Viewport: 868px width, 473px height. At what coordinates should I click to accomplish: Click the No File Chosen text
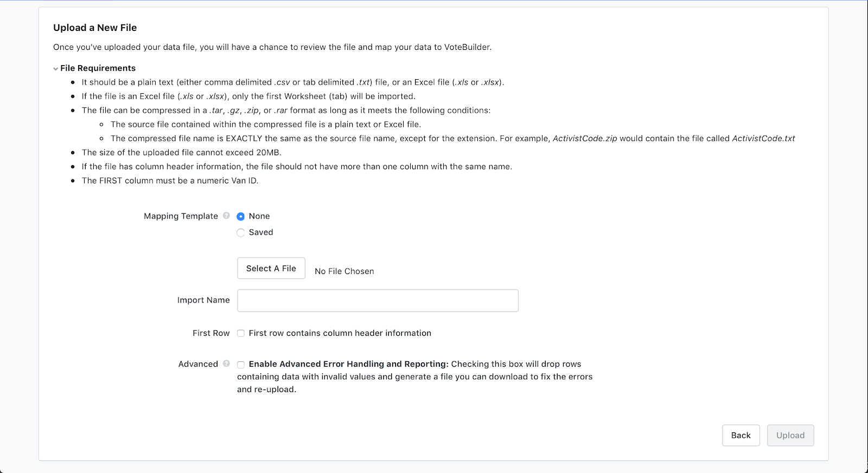344,271
